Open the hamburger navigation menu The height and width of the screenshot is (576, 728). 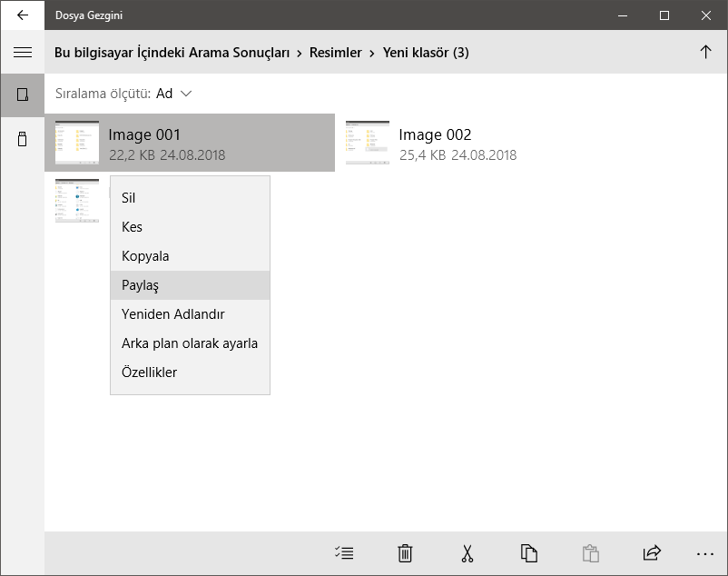23,52
